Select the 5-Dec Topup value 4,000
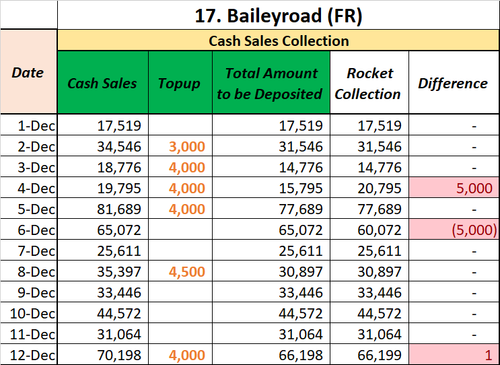Screen dimensions: 500x365 pos(180,209)
